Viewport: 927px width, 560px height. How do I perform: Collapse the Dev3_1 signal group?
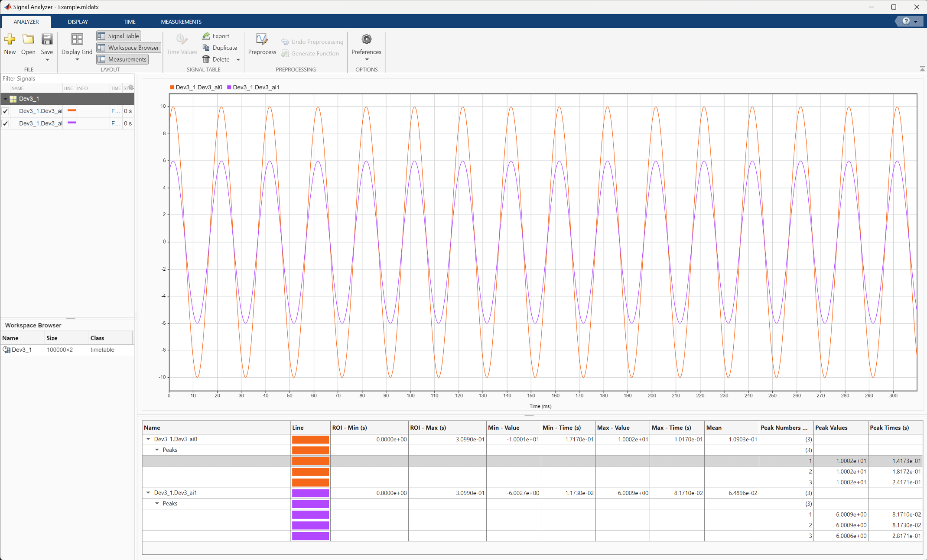[x=6, y=99]
